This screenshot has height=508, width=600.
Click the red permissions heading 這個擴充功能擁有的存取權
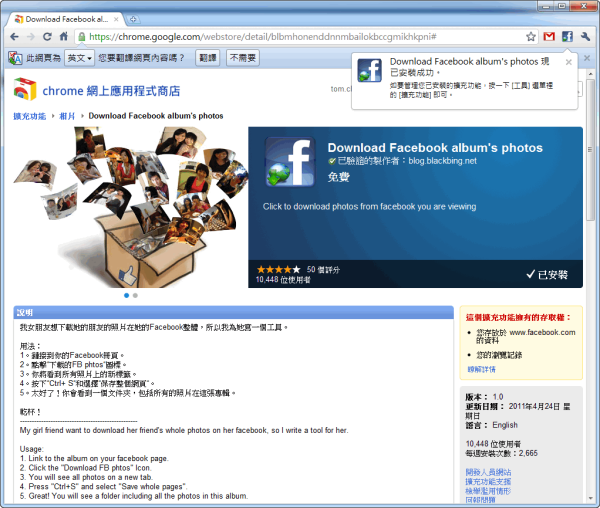[x=518, y=318]
